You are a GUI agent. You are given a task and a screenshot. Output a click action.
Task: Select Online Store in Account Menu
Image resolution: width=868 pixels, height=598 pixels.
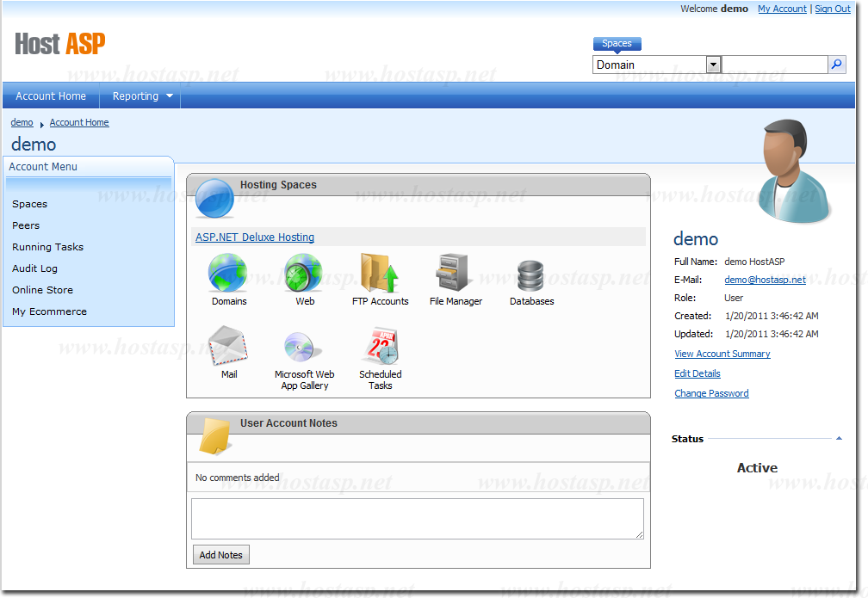42,290
